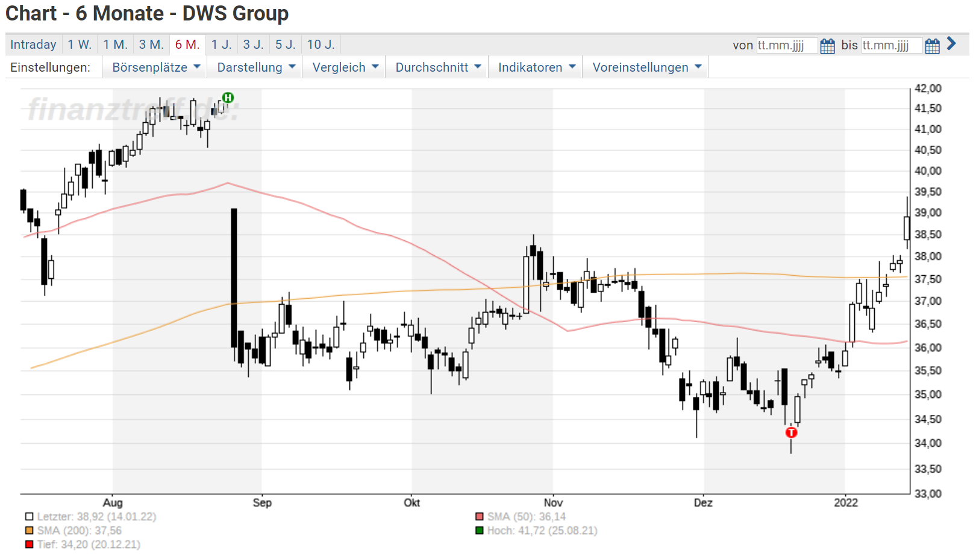Click the 'SMA (200): 37,56' legend text
Viewport: 976px width, 560px height.
80,530
